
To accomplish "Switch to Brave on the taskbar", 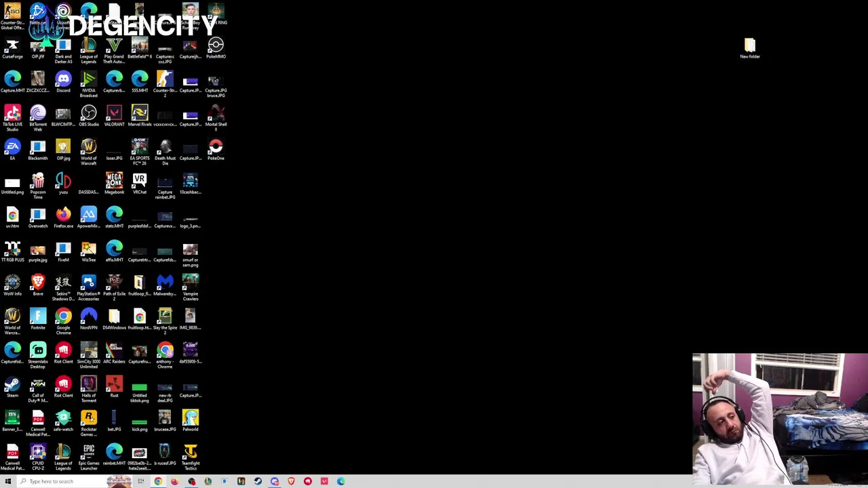I will [x=291, y=481].
